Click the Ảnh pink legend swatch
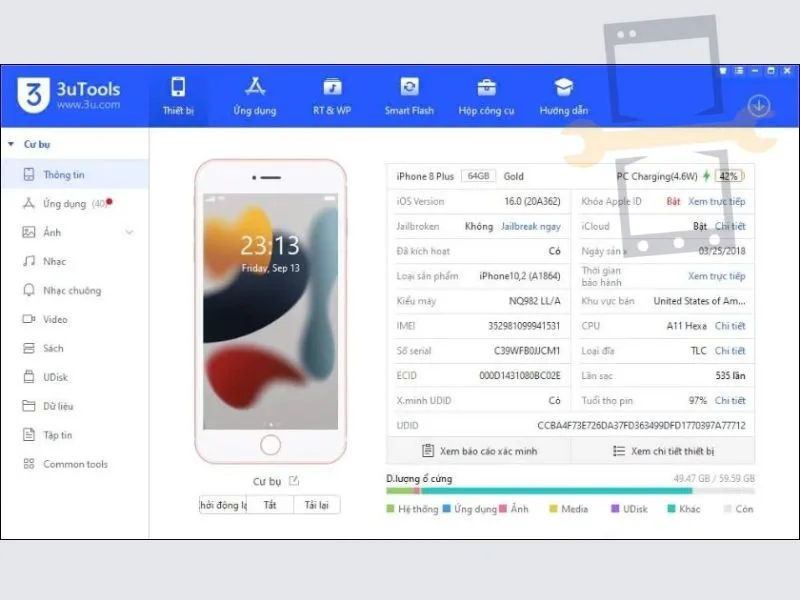The width and height of the screenshot is (800, 600). (503, 509)
